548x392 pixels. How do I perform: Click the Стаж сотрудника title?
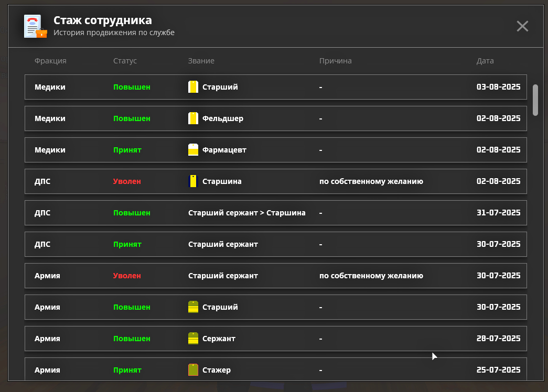(x=102, y=20)
